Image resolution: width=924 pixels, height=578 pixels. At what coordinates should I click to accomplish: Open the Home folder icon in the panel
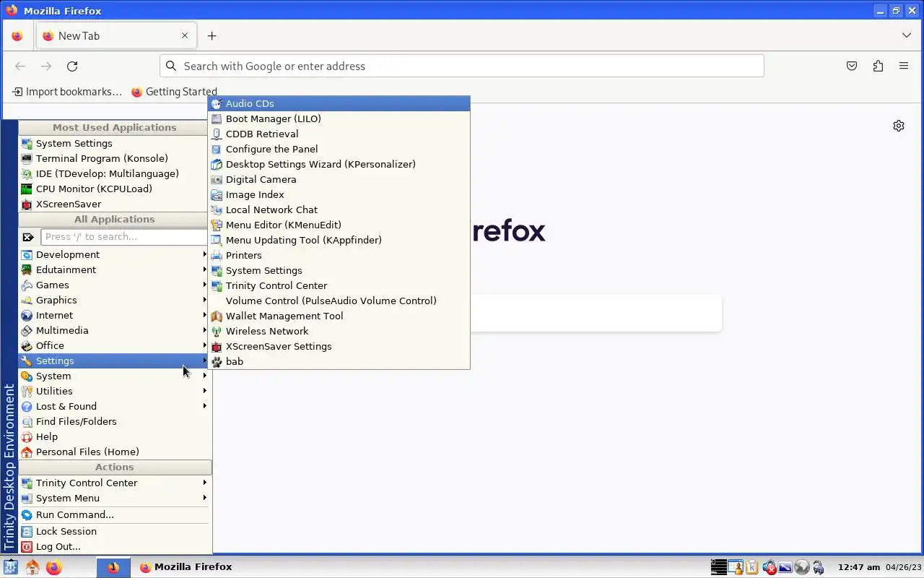(x=32, y=567)
